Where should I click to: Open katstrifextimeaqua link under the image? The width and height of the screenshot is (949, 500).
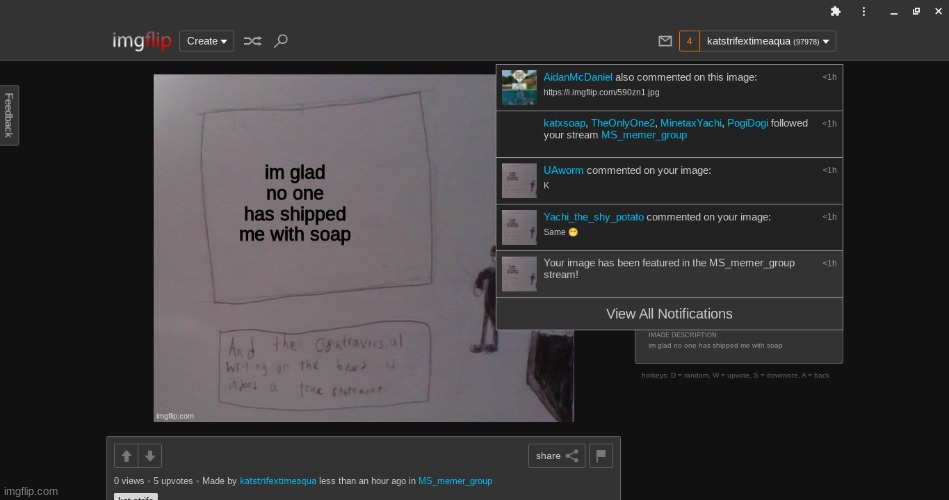278,481
